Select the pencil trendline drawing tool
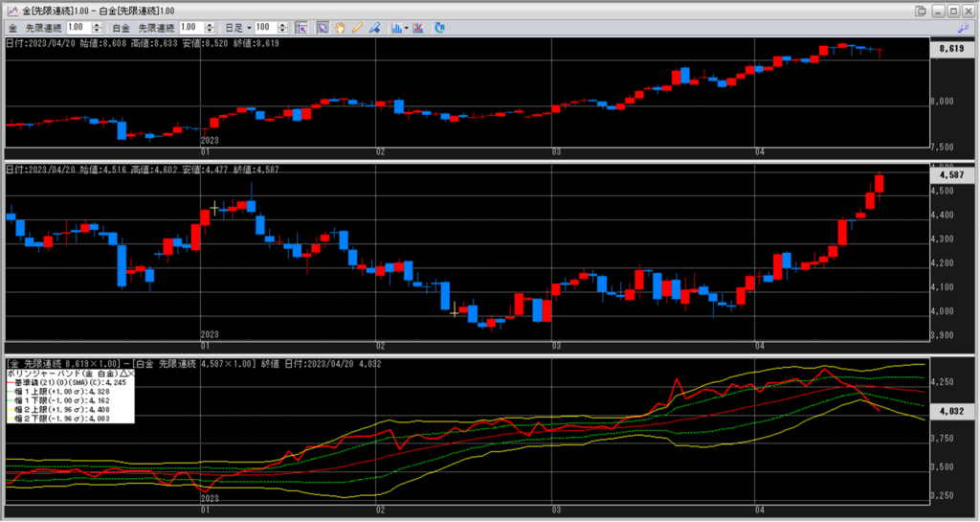Image resolution: width=980 pixels, height=522 pixels. (x=357, y=28)
